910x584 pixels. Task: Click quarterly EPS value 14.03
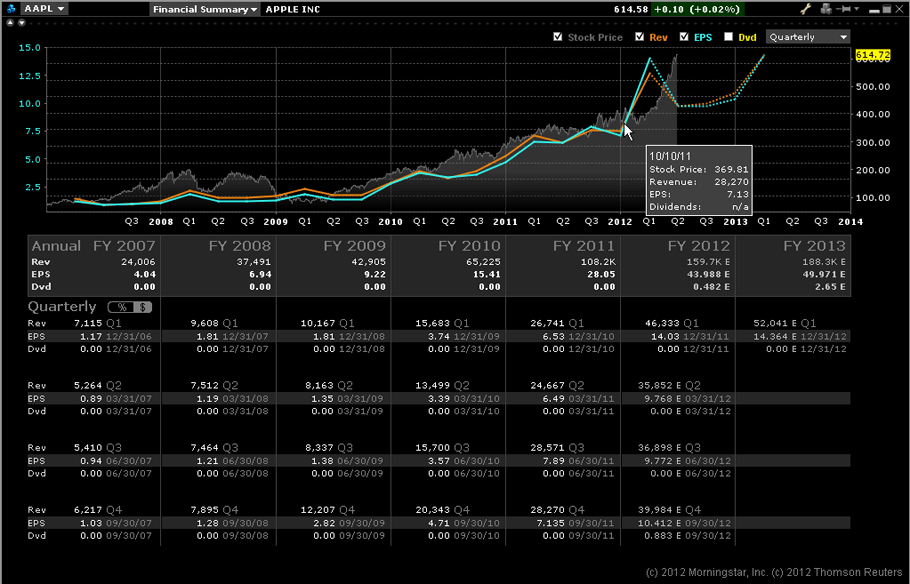[665, 337]
